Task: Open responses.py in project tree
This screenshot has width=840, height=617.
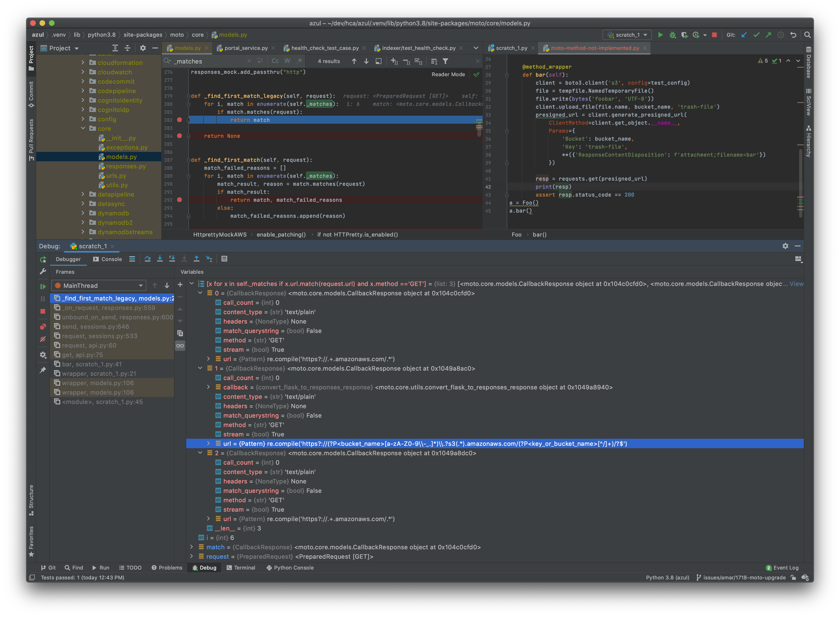Action: point(126,166)
